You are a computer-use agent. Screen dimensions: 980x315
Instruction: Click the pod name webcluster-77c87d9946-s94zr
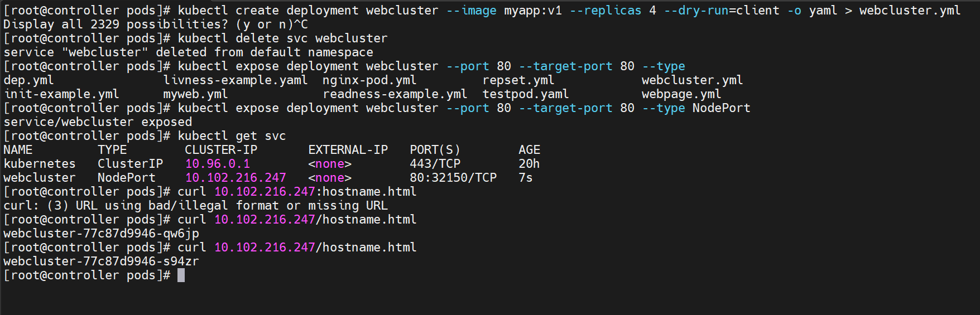(x=101, y=261)
